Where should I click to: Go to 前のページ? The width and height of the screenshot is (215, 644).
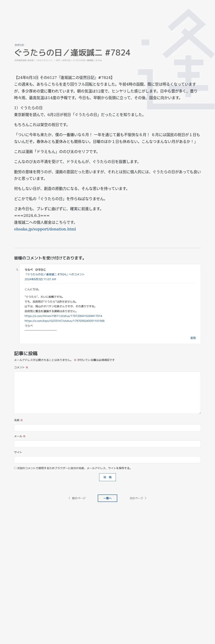pos(77,498)
